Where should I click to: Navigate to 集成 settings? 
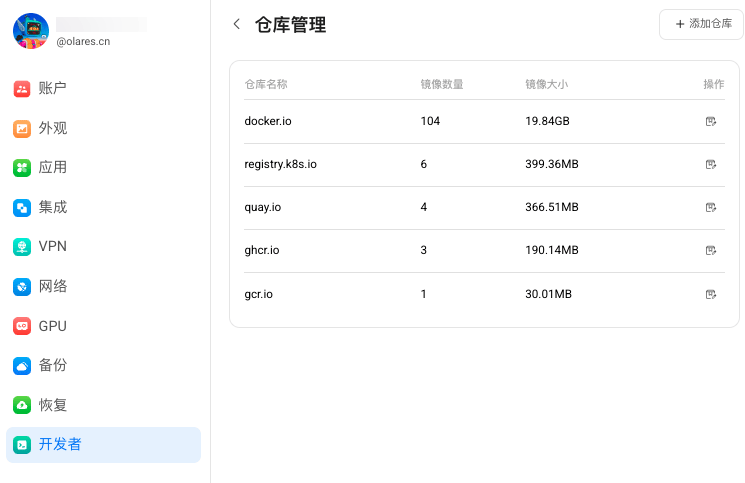52,207
